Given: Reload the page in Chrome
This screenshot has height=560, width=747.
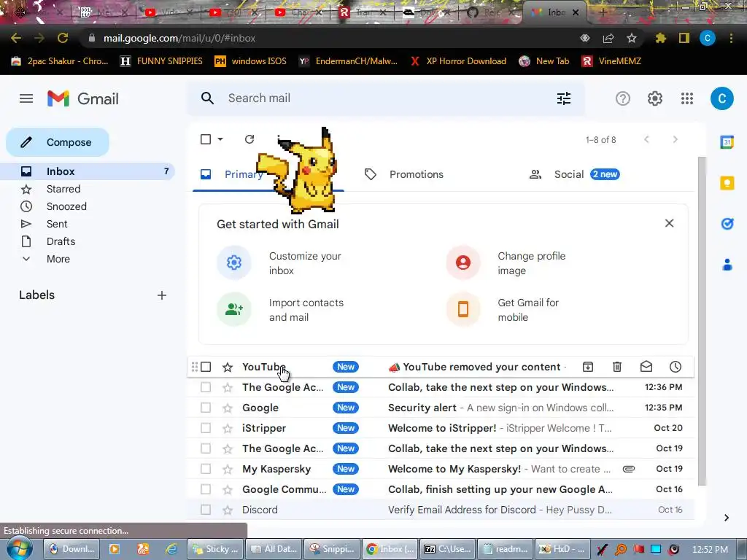Looking at the screenshot, I should pyautogui.click(x=63, y=38).
